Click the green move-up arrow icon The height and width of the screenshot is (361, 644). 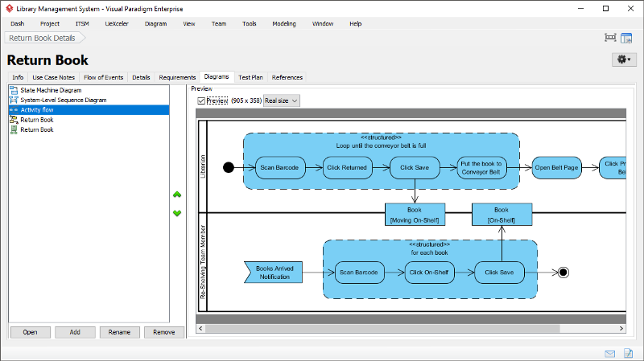point(177,195)
